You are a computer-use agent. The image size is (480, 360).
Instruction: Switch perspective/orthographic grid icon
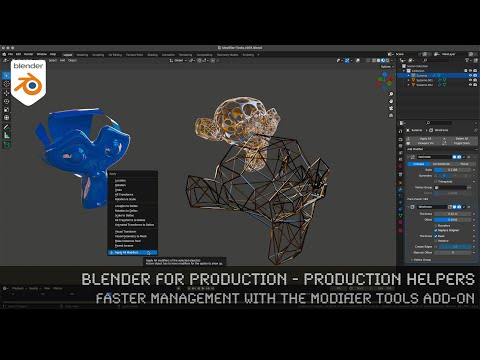[391, 115]
